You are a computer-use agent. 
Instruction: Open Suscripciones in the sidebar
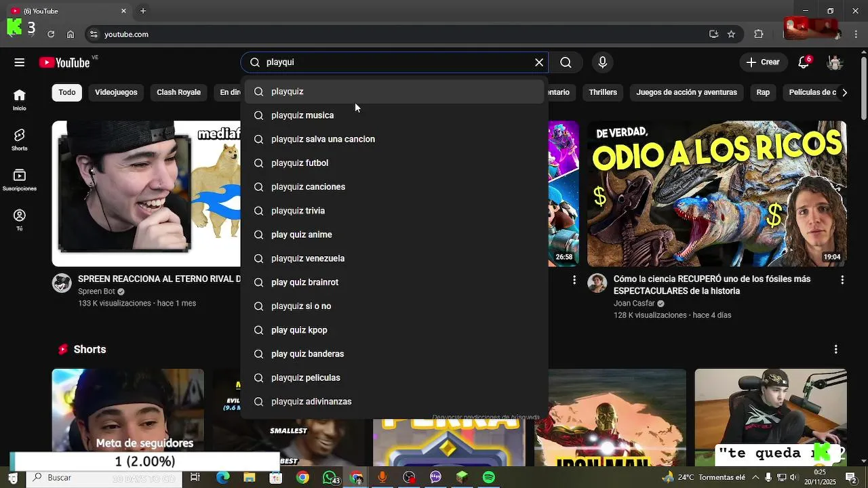tap(20, 180)
